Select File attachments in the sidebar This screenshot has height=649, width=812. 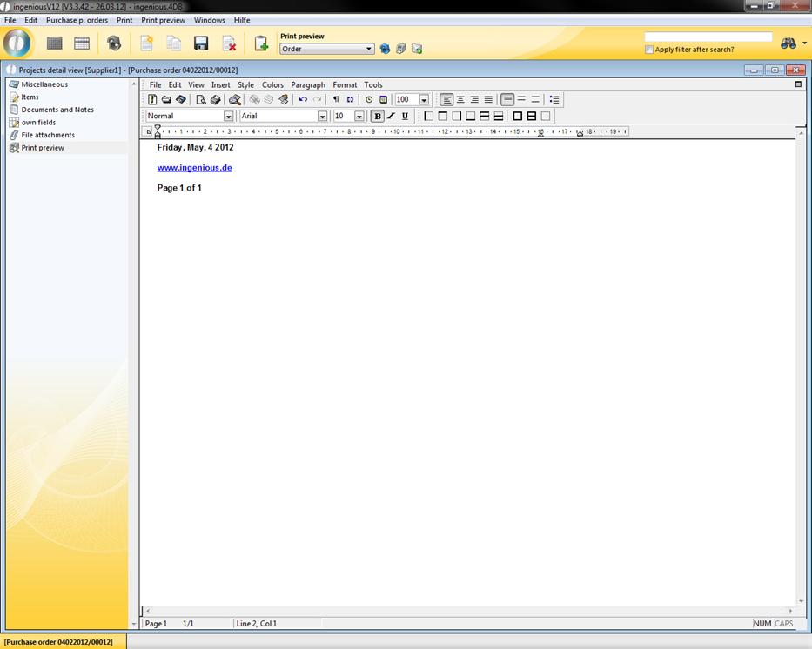click(x=48, y=135)
